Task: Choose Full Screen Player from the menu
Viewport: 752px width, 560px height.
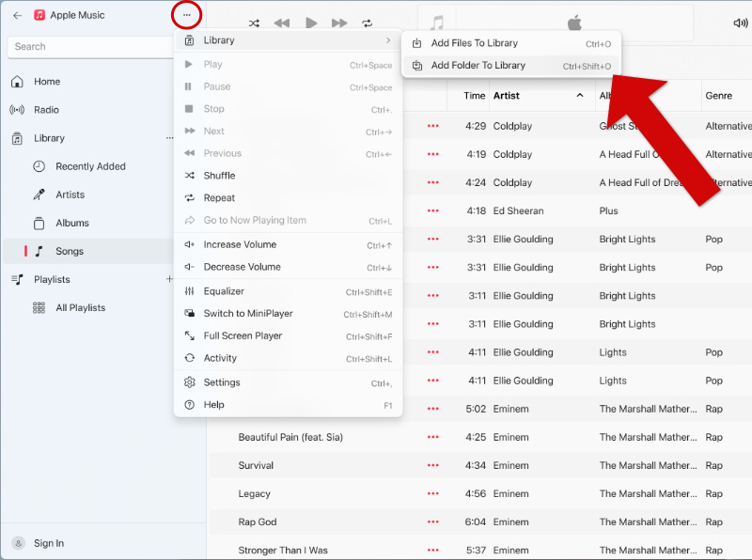Action: 288,336
